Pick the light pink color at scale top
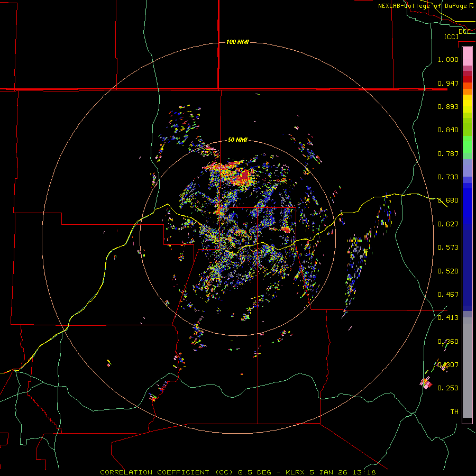Viewport: 476px width, 476px height. point(467,56)
